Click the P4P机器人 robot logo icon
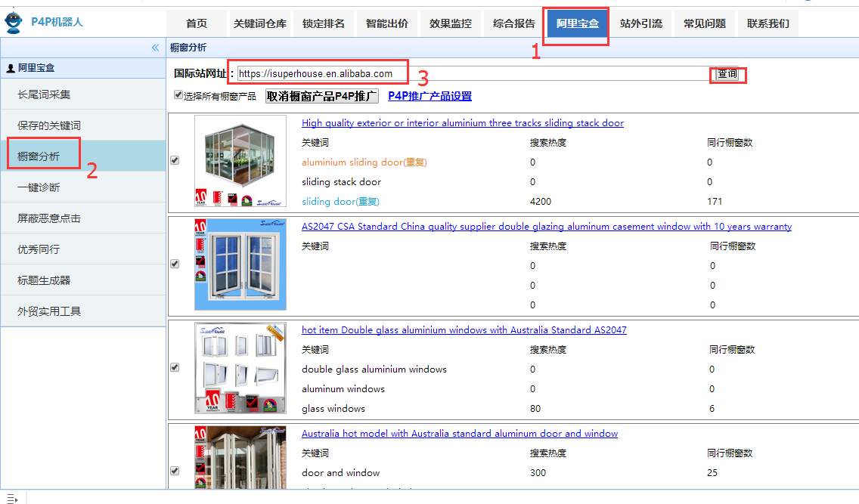This screenshot has height=504, width=859. [x=13, y=22]
